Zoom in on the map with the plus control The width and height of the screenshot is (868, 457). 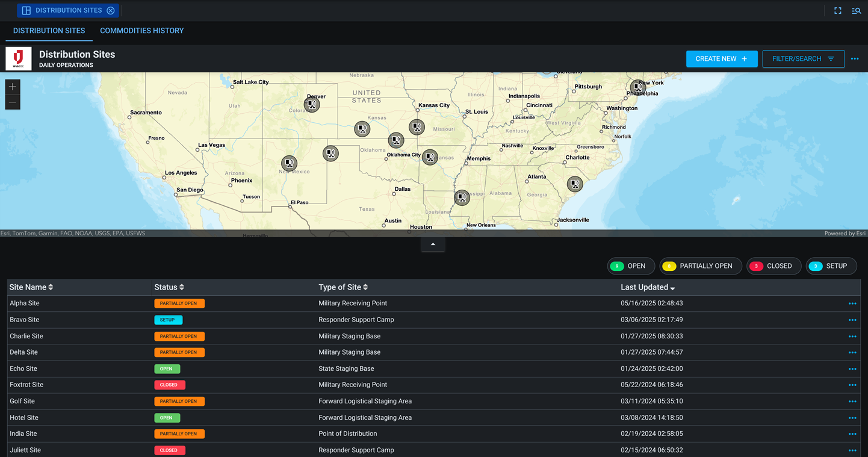(12, 86)
